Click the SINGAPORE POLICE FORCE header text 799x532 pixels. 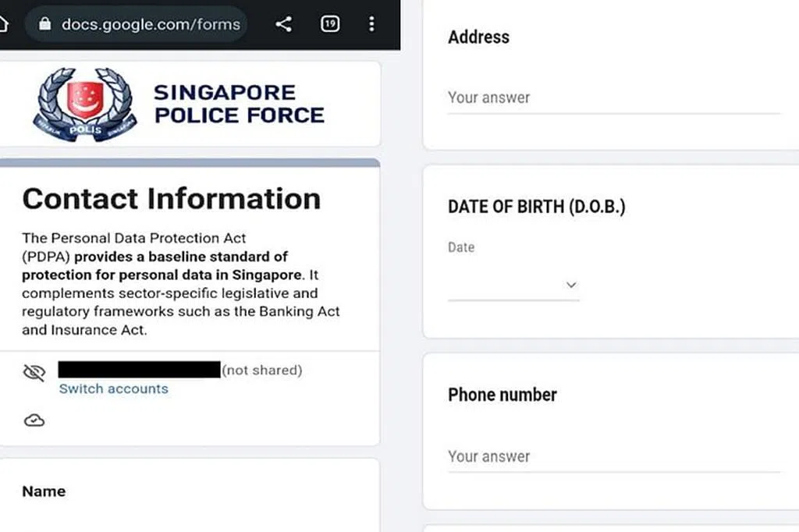238,104
